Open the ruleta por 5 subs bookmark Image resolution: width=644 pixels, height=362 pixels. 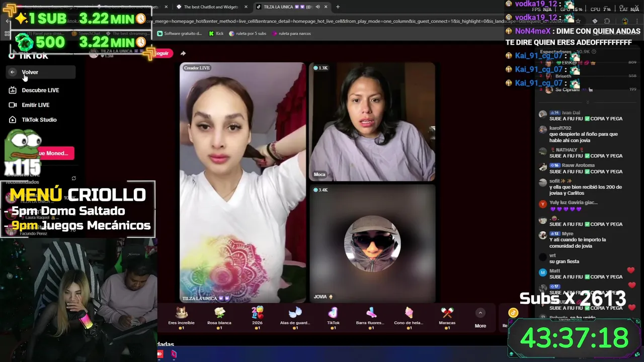(248, 34)
